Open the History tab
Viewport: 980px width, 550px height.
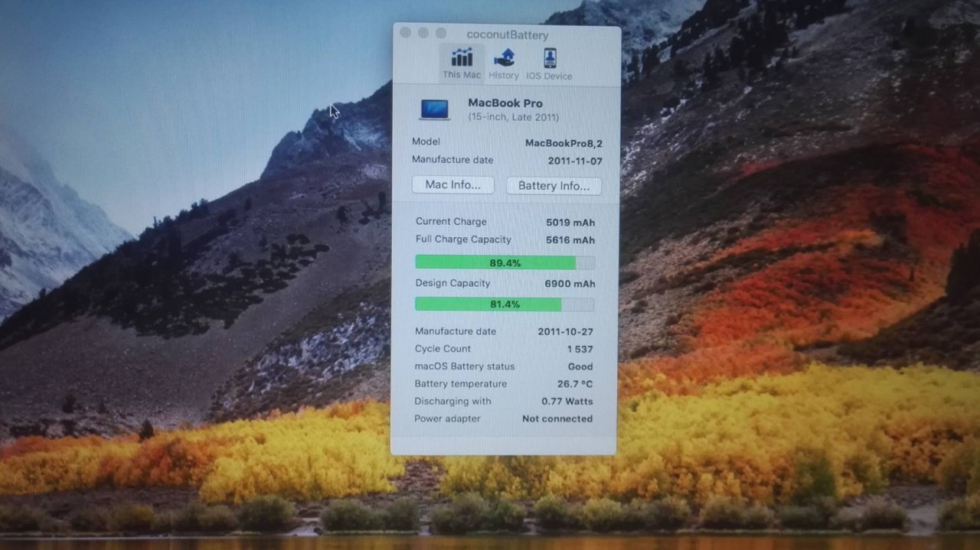503,63
